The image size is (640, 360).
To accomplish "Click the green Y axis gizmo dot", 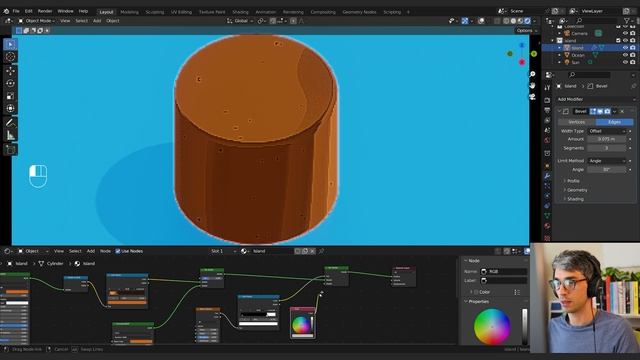I will click(x=533, y=54).
